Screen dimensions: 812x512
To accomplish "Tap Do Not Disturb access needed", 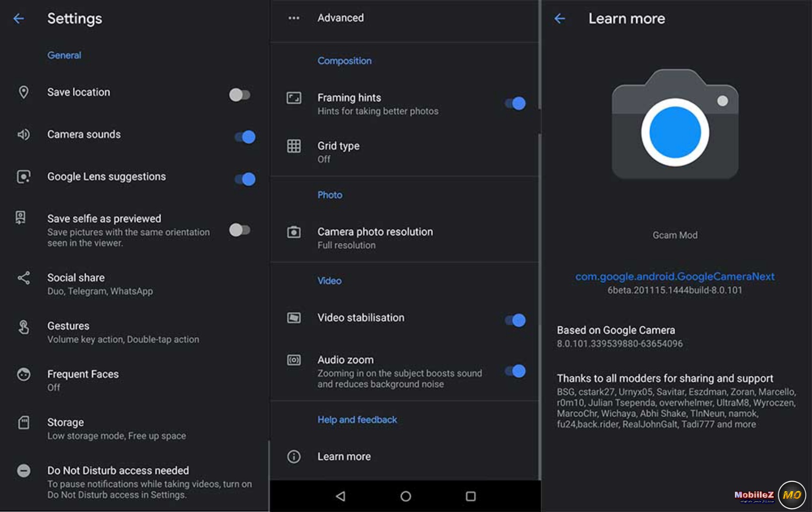I will click(x=135, y=482).
